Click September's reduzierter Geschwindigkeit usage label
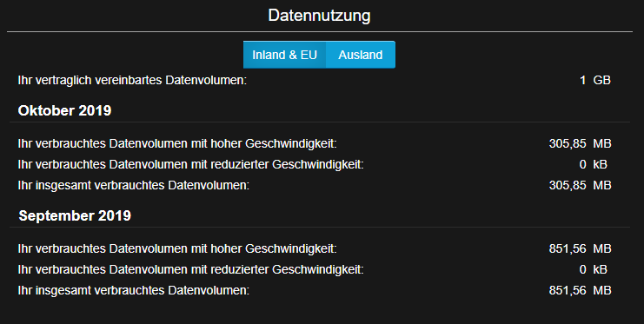The image size is (644, 324). click(x=190, y=270)
